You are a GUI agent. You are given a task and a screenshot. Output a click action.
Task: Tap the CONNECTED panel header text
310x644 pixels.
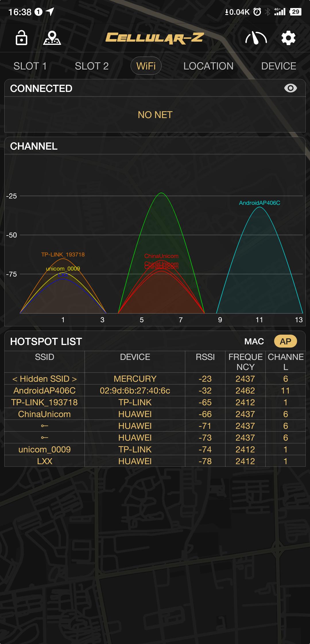click(41, 88)
